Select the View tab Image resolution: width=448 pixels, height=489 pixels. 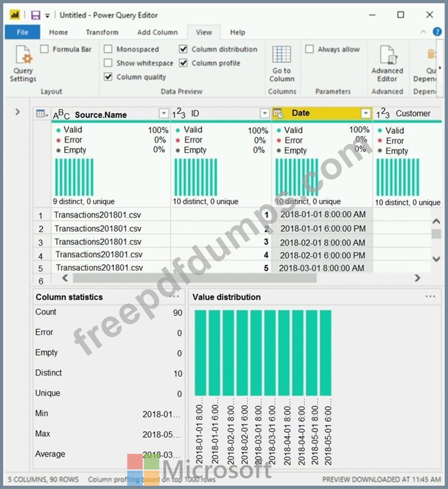point(204,32)
